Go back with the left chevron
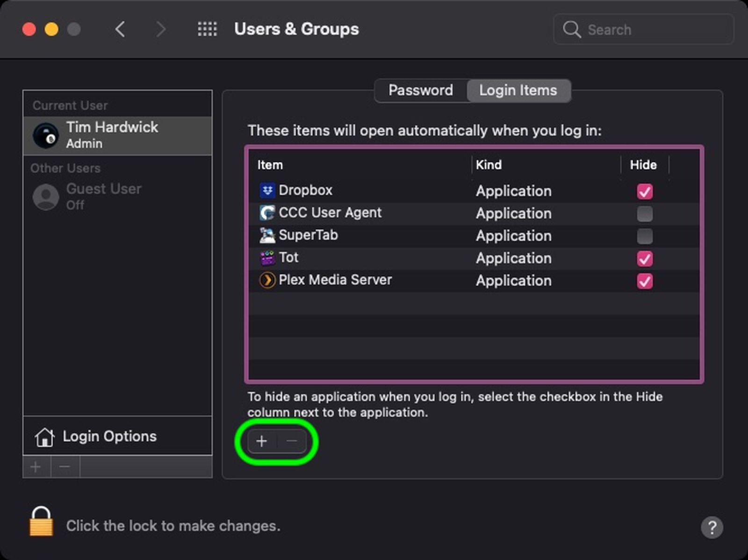 click(120, 29)
